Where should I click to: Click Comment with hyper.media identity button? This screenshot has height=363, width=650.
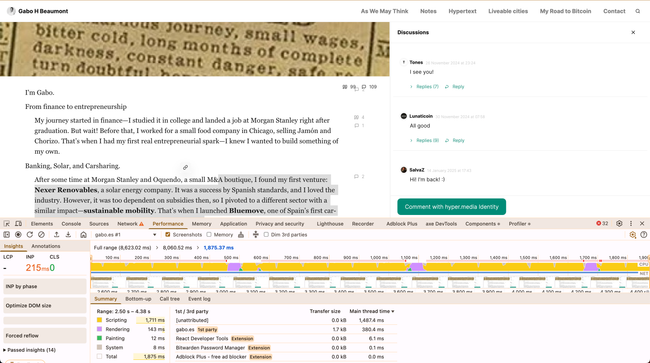click(451, 207)
